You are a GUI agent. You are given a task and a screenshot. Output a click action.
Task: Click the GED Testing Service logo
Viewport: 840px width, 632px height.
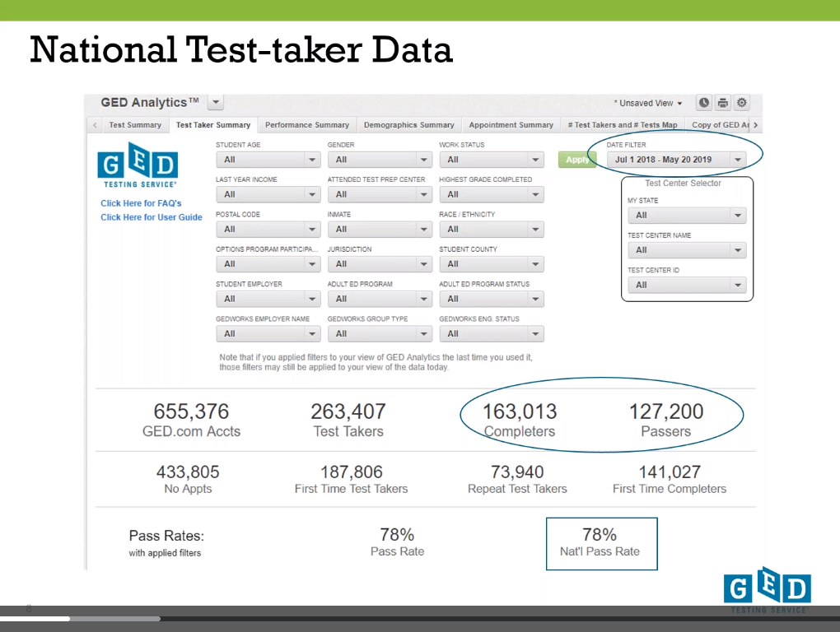[137, 167]
